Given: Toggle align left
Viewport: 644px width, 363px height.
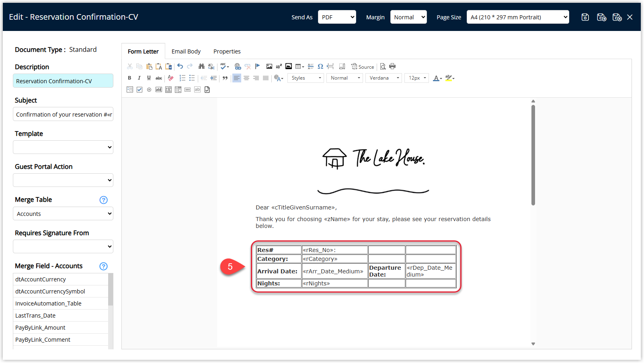Looking at the screenshot, I should click(x=237, y=78).
